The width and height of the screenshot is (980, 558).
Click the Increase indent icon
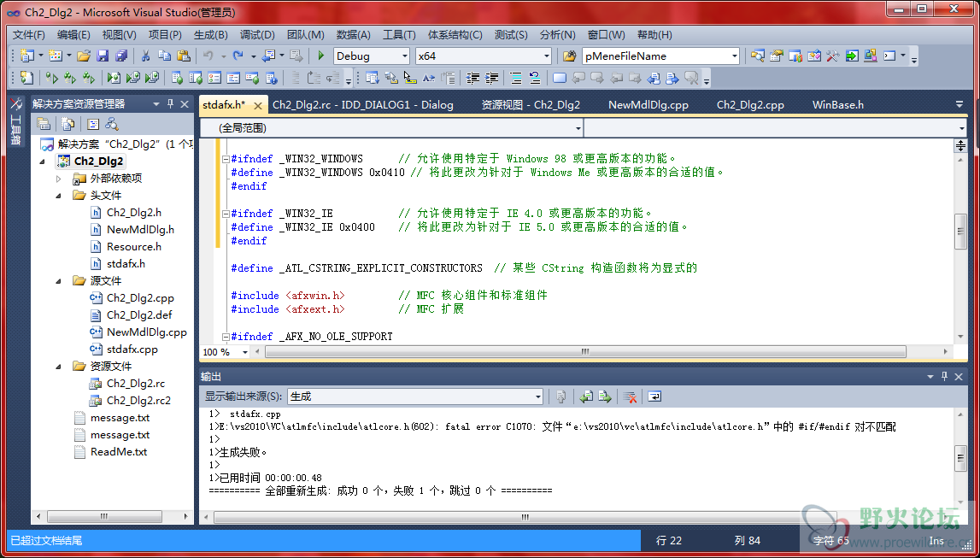[492, 78]
